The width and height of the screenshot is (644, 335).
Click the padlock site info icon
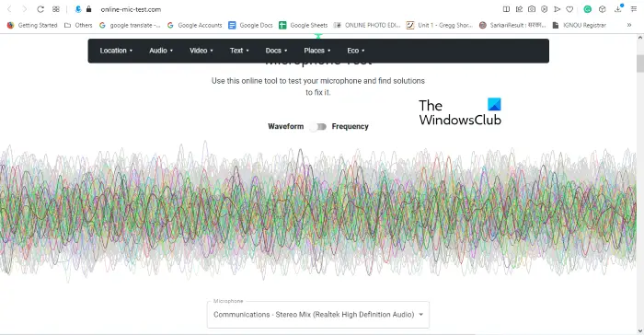click(88, 9)
